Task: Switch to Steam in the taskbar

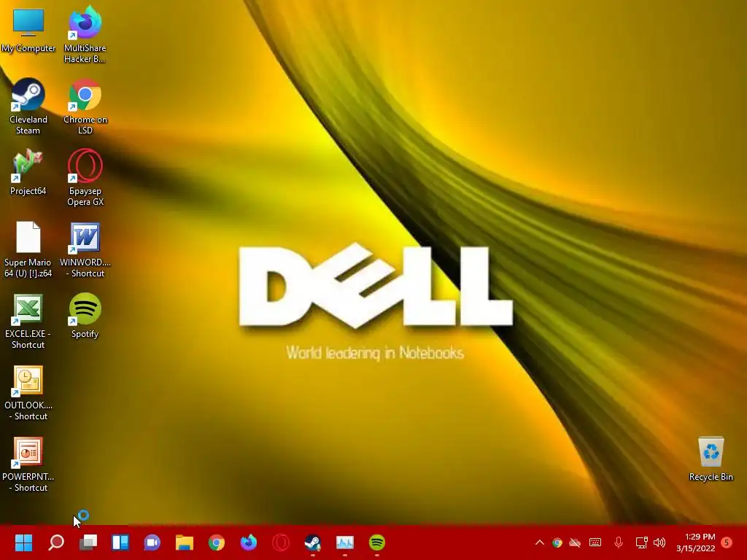Action: [x=312, y=542]
